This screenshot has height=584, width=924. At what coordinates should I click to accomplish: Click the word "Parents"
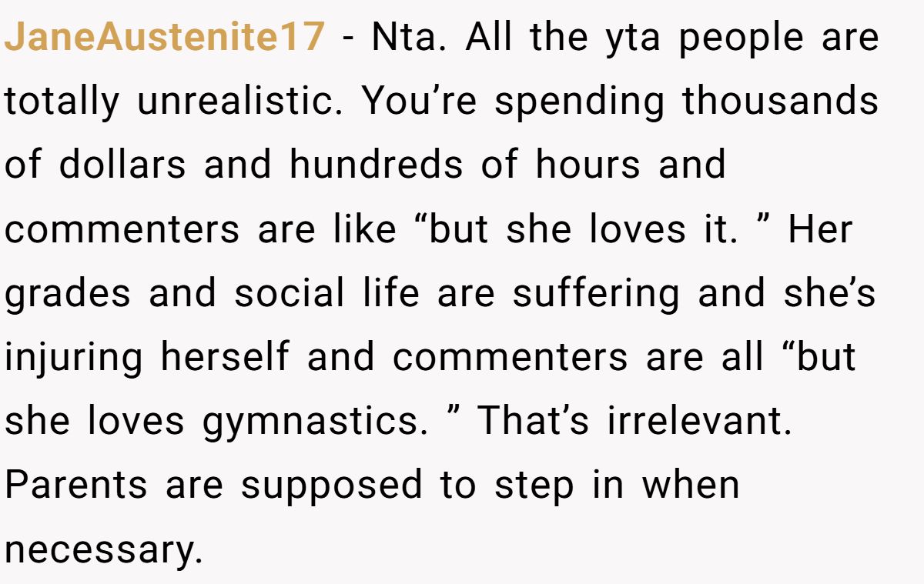click(x=75, y=486)
